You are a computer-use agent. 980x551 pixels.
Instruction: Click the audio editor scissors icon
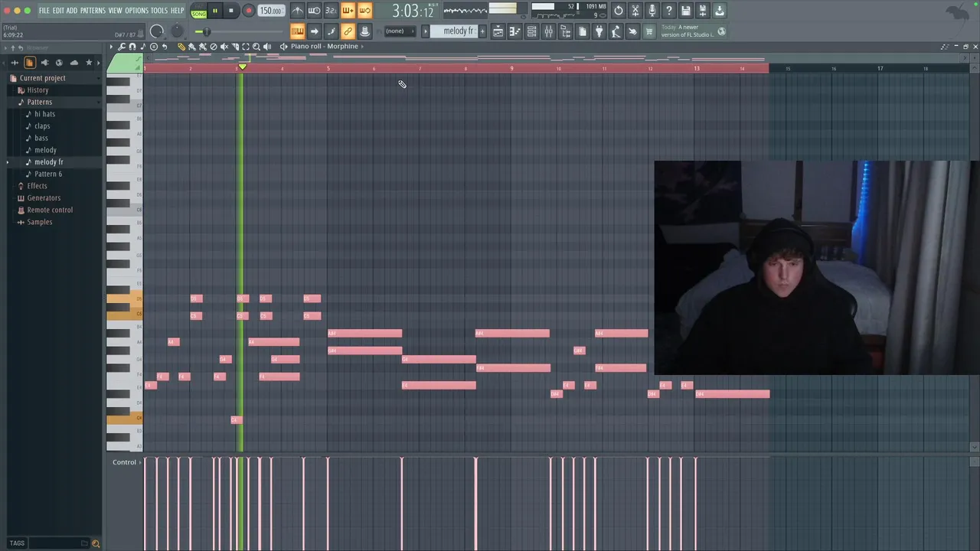coord(635,11)
